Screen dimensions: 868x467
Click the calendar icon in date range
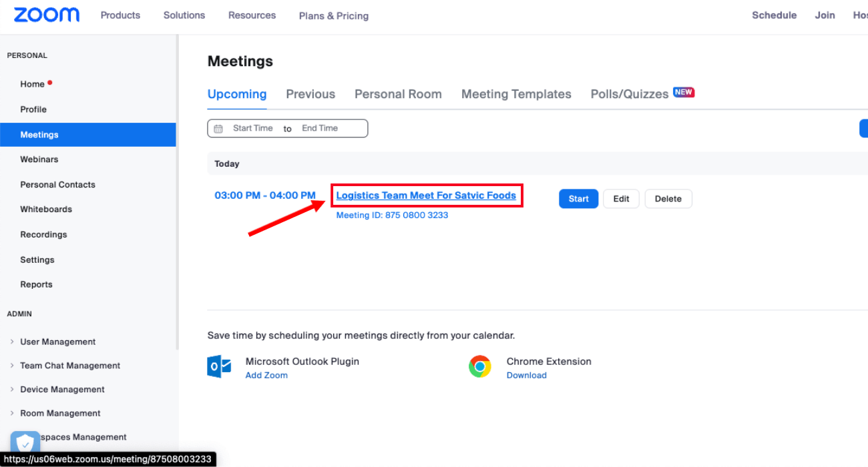218,129
